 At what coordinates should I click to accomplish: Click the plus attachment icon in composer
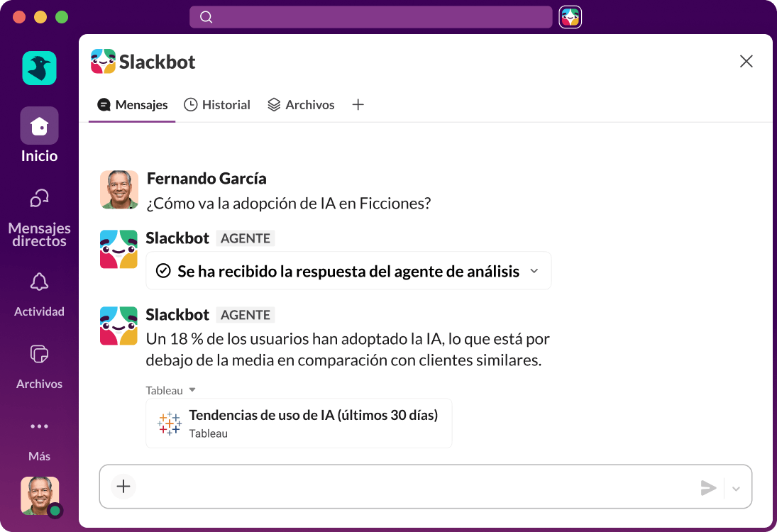123,487
